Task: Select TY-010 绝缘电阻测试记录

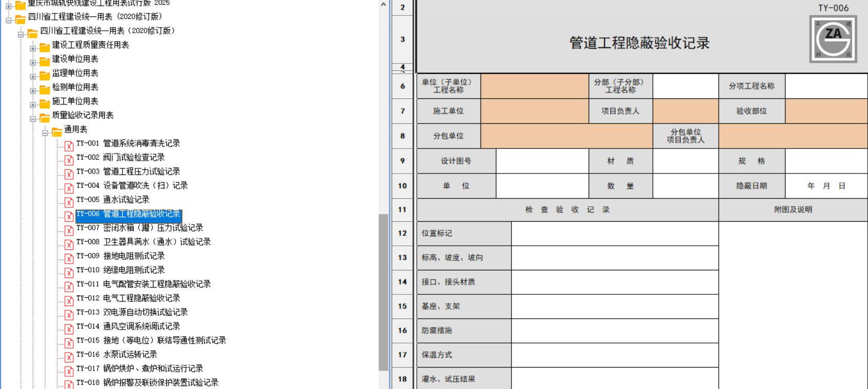Action: tap(134, 270)
